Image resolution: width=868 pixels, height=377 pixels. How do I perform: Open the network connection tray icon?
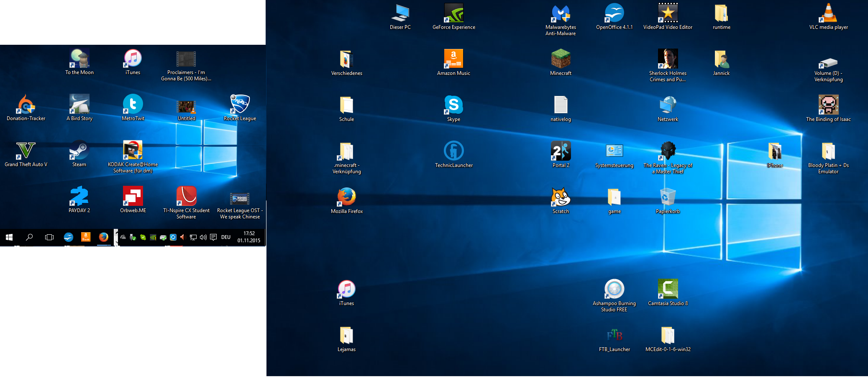tap(193, 237)
